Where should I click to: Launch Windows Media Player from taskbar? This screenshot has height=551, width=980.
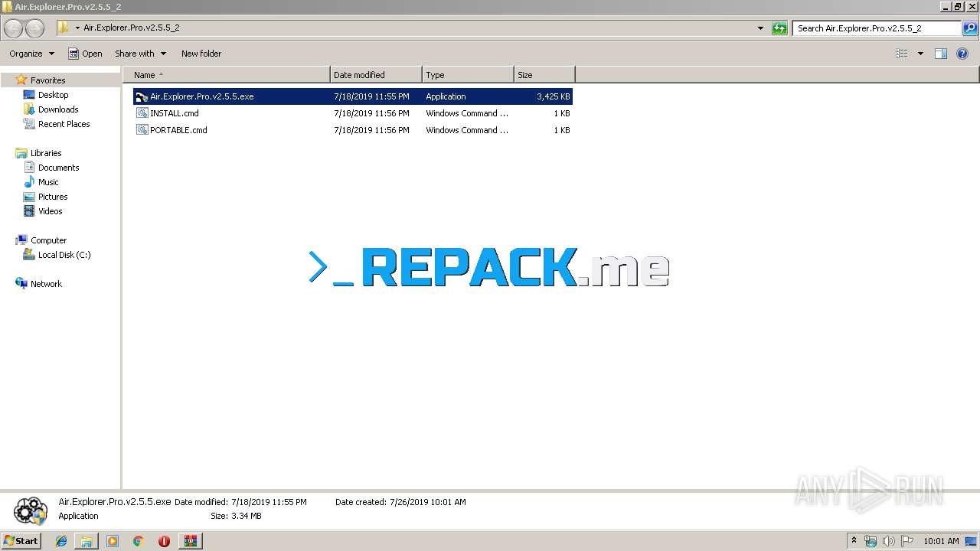click(113, 541)
